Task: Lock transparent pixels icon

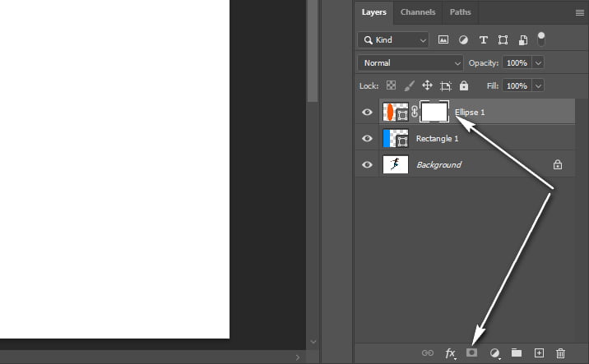Action: point(391,85)
